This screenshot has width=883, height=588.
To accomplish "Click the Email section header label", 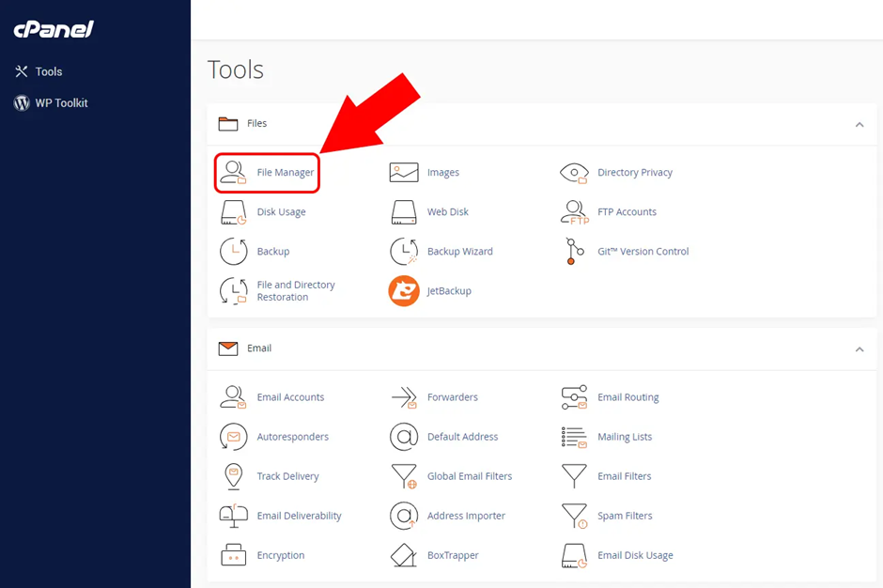I will [259, 348].
